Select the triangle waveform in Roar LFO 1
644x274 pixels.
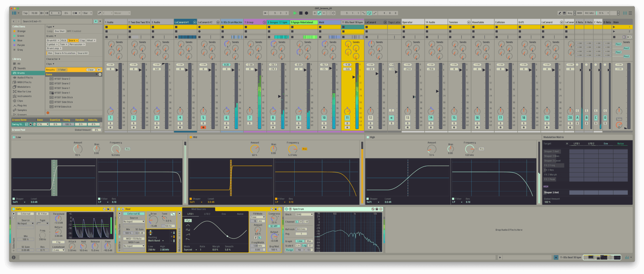pos(188,225)
